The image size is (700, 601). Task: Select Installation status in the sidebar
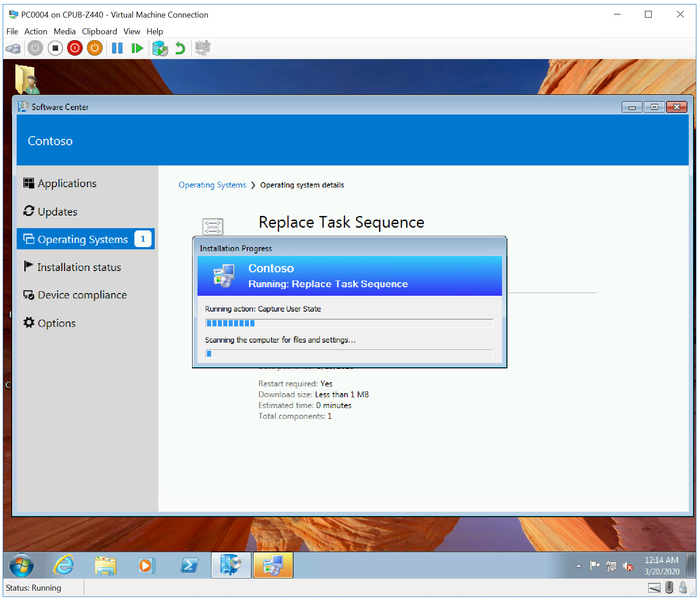click(79, 267)
